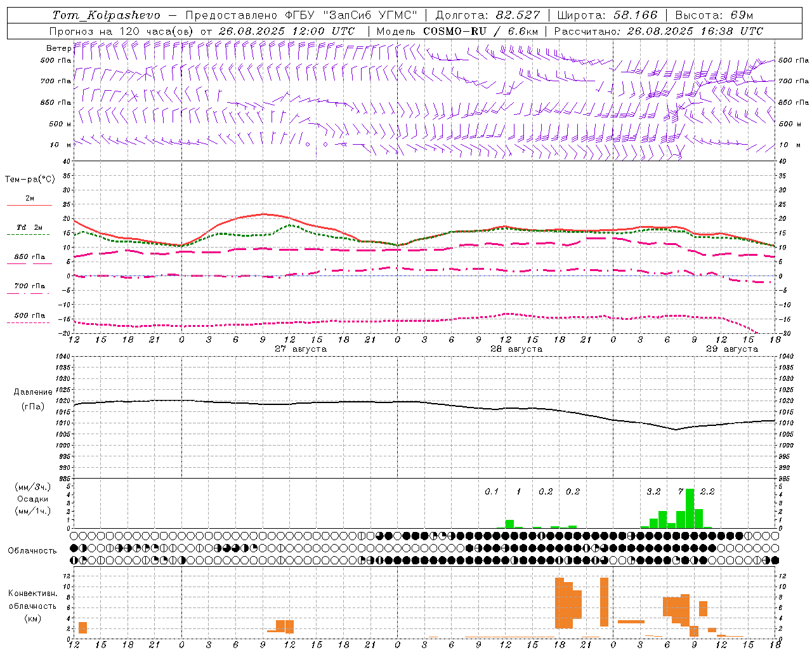Select forecast start time 26.08.2025 12:00 UTC
Image resolution: width=812 pixels, height=650 pixels.
287,31
